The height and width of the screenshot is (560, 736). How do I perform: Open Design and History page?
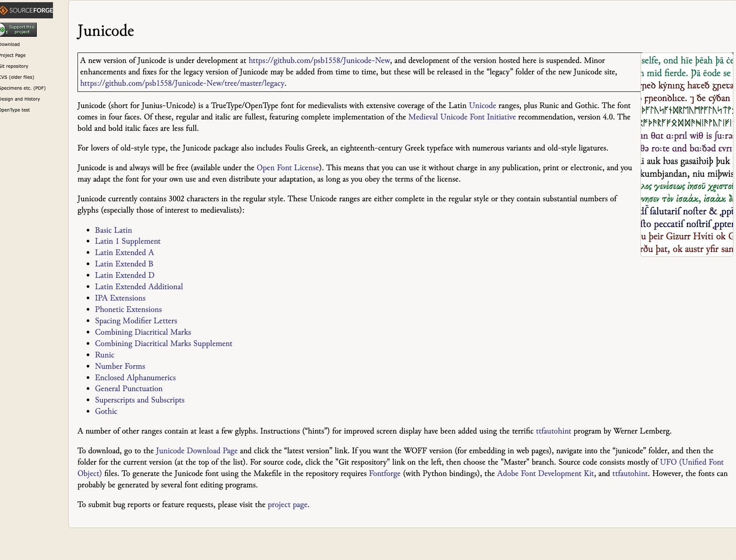(x=20, y=99)
